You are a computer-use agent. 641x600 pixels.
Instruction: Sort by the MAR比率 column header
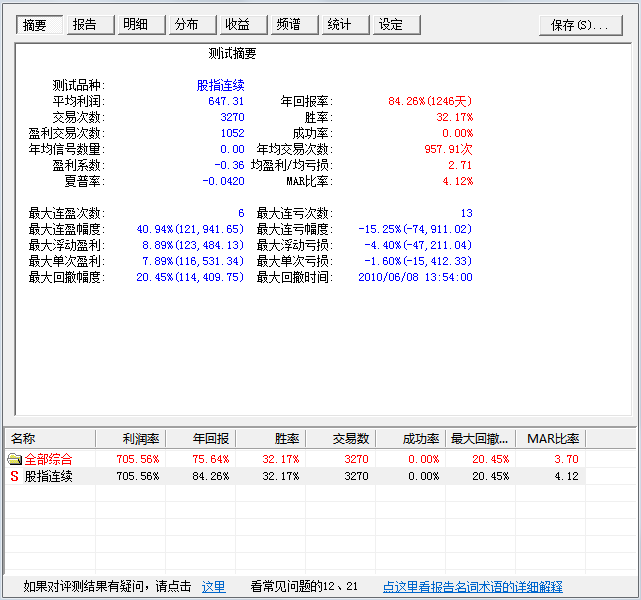pos(551,439)
